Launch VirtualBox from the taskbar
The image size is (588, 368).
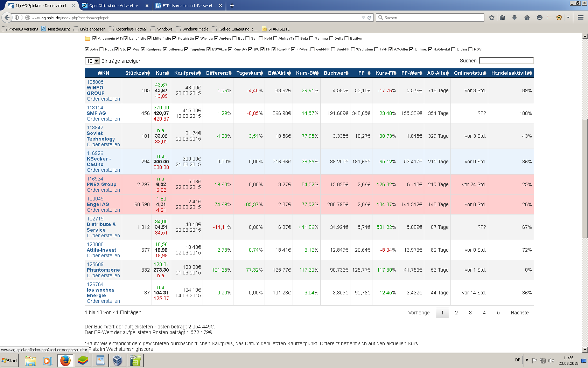(118, 361)
